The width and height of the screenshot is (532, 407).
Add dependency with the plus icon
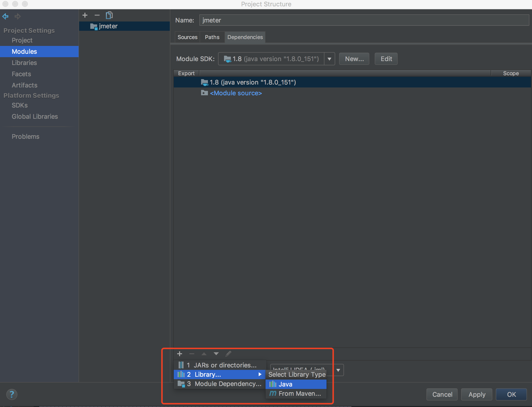[x=180, y=353]
